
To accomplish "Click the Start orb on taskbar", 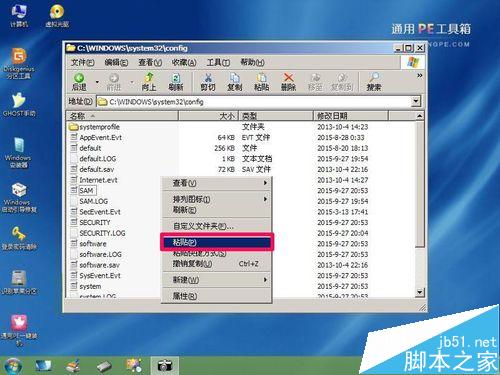I will coord(12,365).
